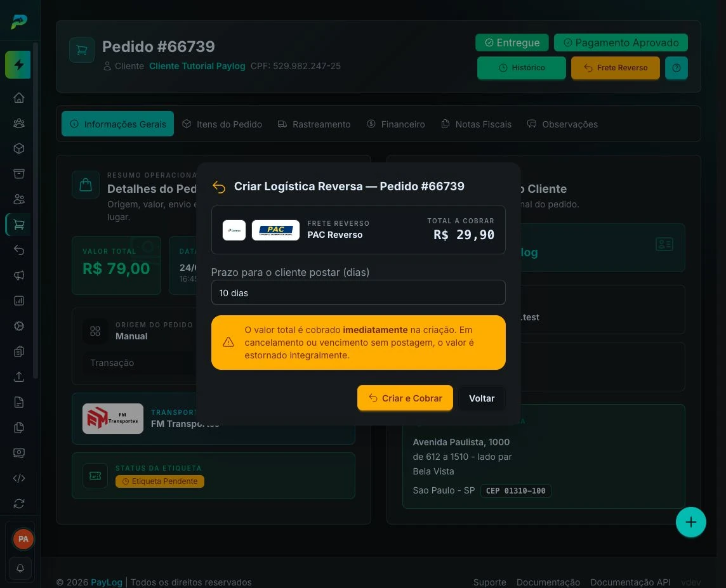Open the package cube sidebar icon
The image size is (726, 588).
(x=19, y=148)
